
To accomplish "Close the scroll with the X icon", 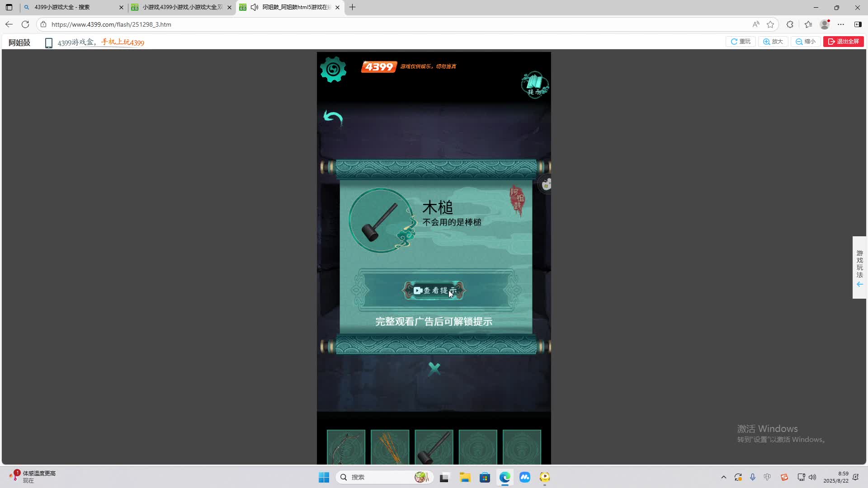I will [x=434, y=369].
